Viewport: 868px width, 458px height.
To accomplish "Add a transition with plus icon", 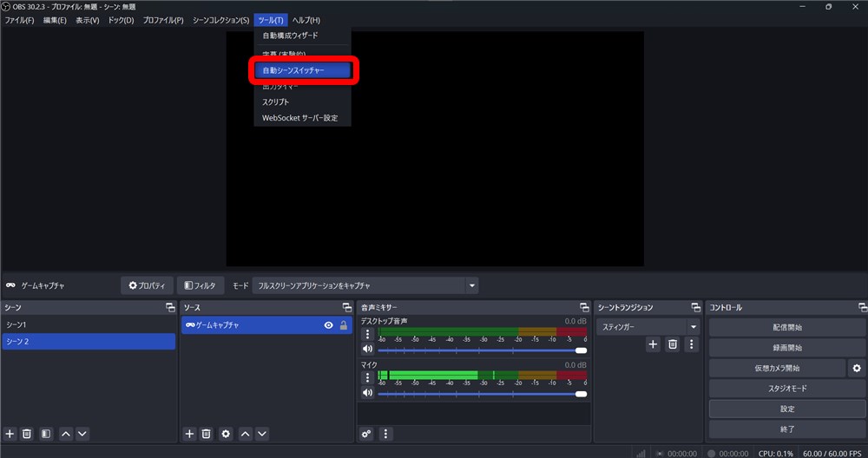I will (x=654, y=344).
